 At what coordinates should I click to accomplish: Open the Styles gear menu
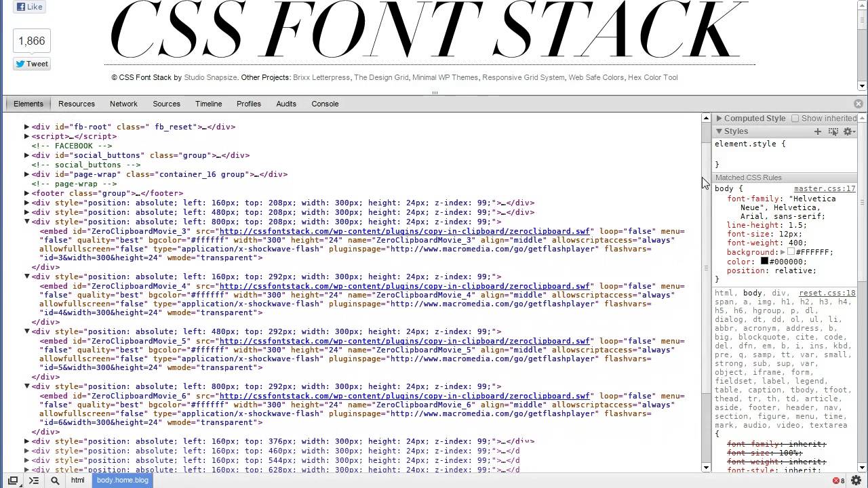click(848, 131)
